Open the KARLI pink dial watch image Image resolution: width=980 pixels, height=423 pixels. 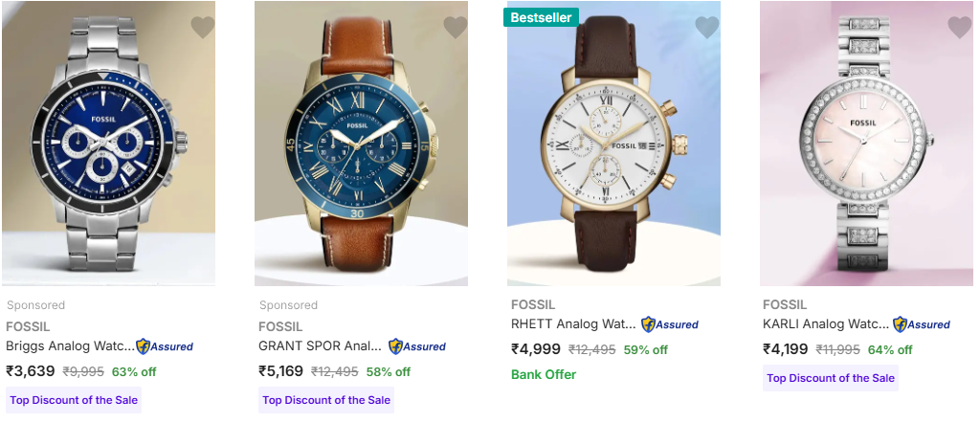tap(866, 144)
